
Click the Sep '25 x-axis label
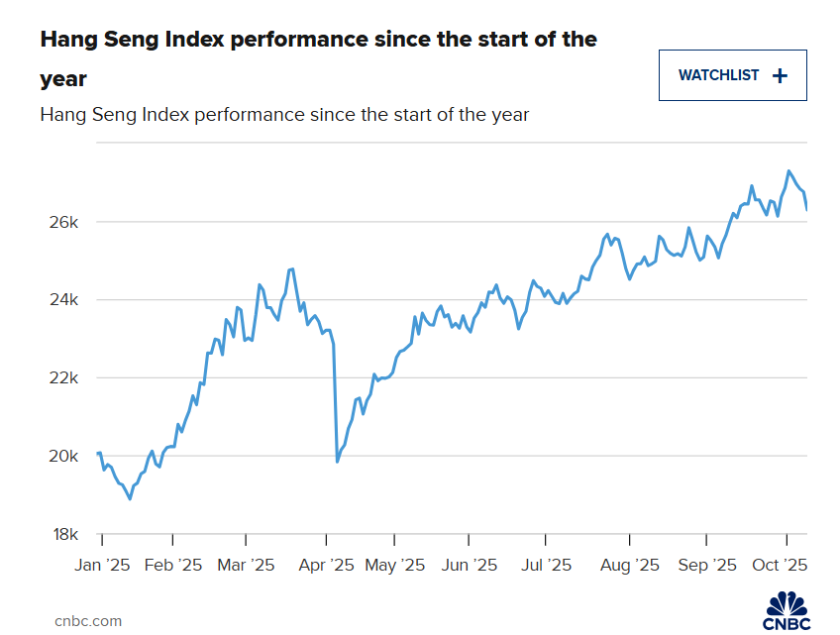[x=708, y=565]
